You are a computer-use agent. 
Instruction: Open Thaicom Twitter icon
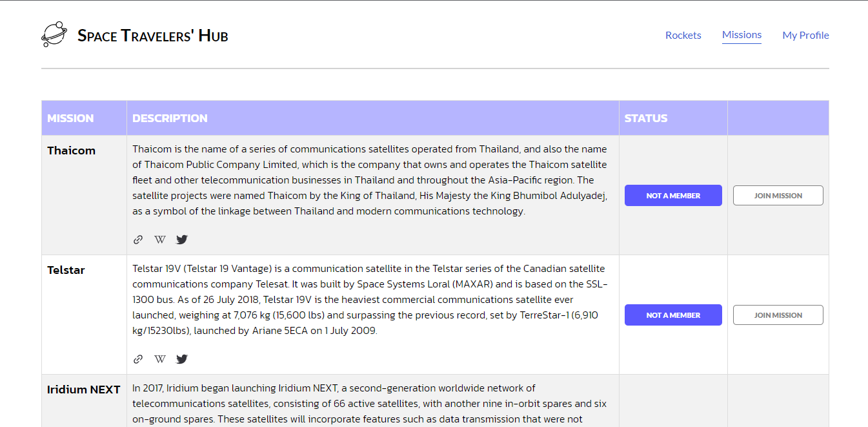tap(182, 240)
